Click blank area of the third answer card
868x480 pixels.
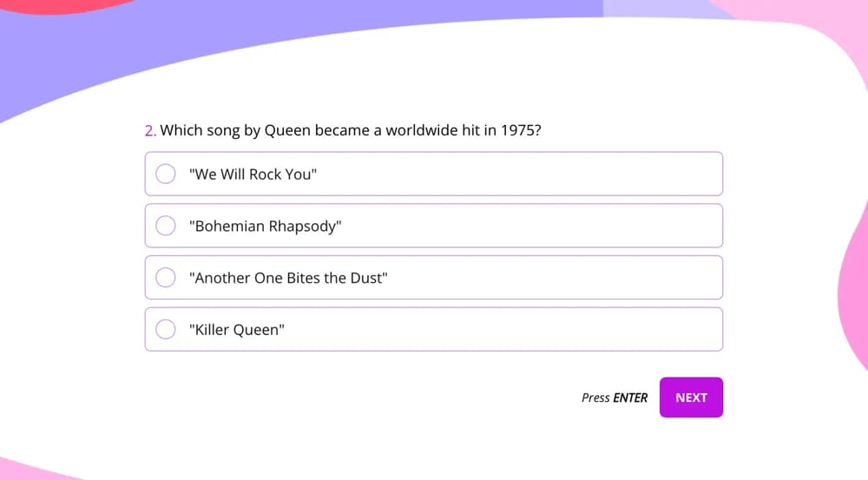556,278
